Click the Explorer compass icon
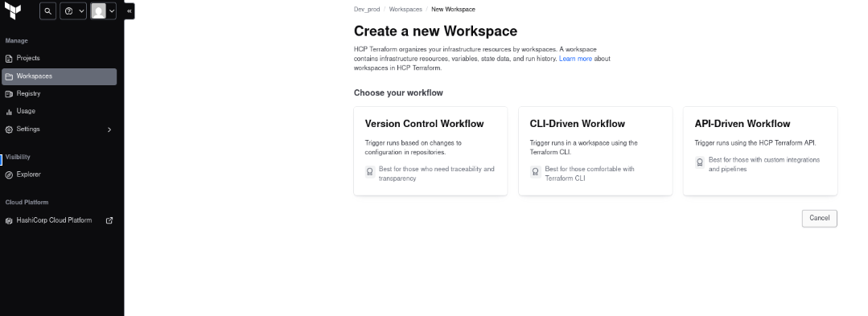The image size is (868, 316). click(9, 174)
